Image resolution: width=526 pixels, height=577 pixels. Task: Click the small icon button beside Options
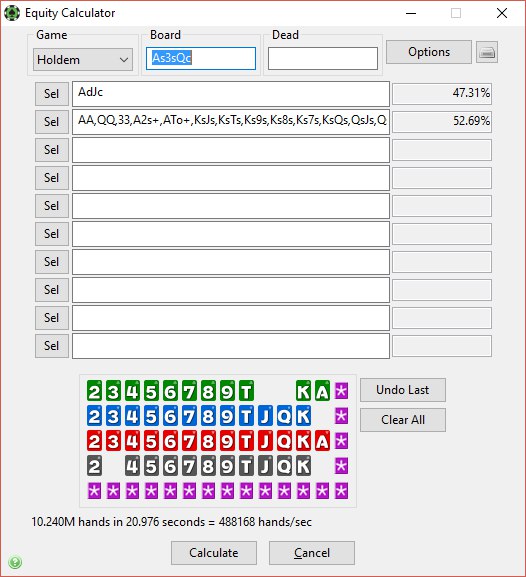pyautogui.click(x=487, y=52)
